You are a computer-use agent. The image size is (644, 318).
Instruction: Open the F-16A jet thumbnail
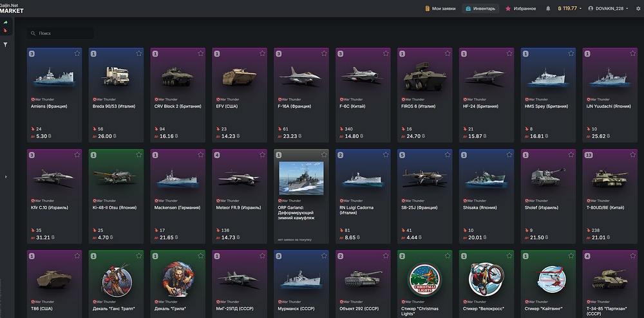(301, 76)
